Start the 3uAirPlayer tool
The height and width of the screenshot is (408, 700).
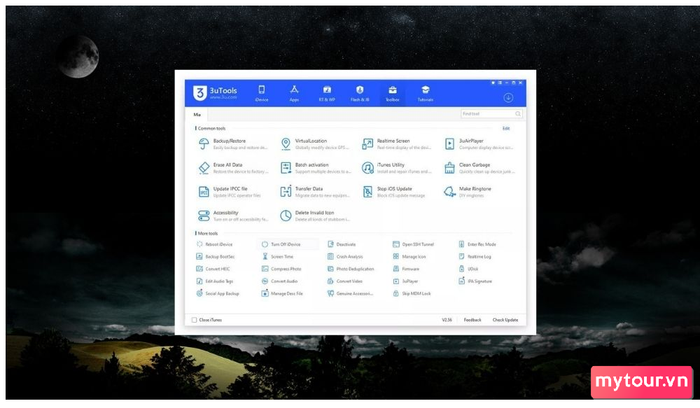(479, 144)
